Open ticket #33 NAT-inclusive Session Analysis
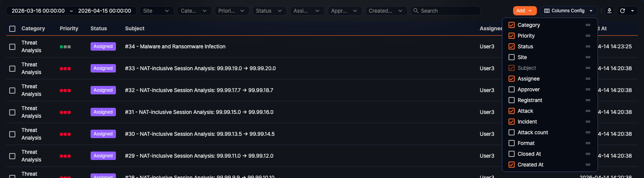The width and height of the screenshot is (644, 178). (x=200, y=68)
